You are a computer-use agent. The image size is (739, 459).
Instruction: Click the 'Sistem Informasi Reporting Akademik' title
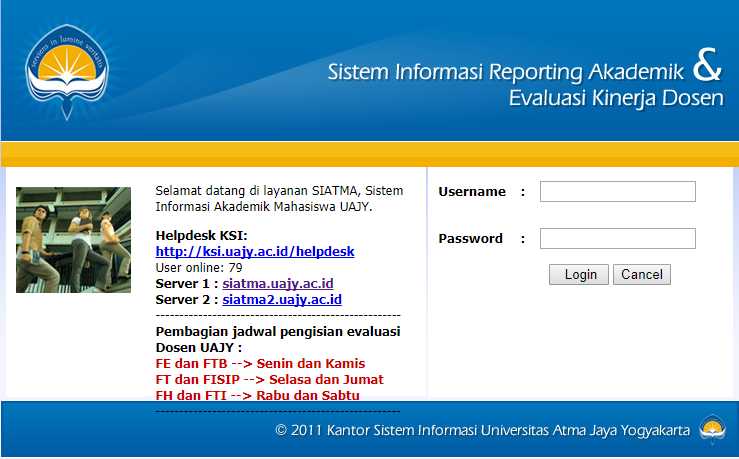point(506,73)
